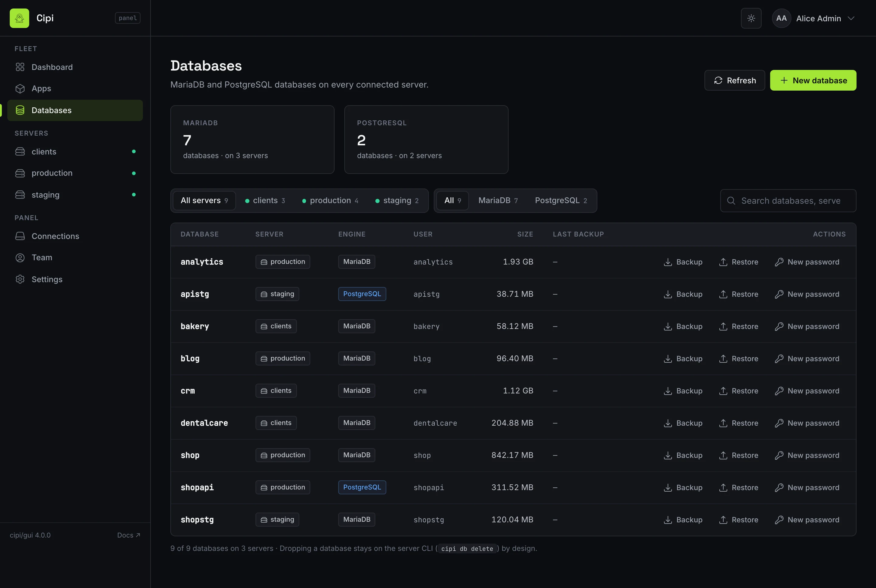Open Settings from the sidebar
Image resolution: width=876 pixels, height=588 pixels.
coord(75,279)
